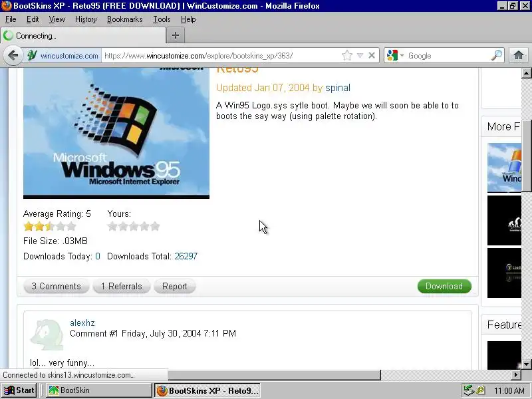
Task: Open the dark loading skin thumbnail
Action: point(504,273)
